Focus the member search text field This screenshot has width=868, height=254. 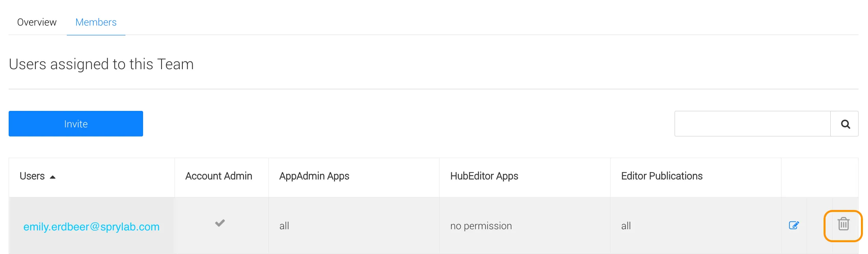pyautogui.click(x=752, y=124)
